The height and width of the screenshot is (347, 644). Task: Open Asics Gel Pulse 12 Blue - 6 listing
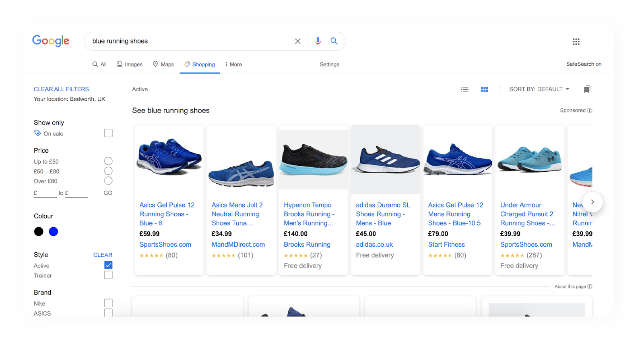coord(167,214)
